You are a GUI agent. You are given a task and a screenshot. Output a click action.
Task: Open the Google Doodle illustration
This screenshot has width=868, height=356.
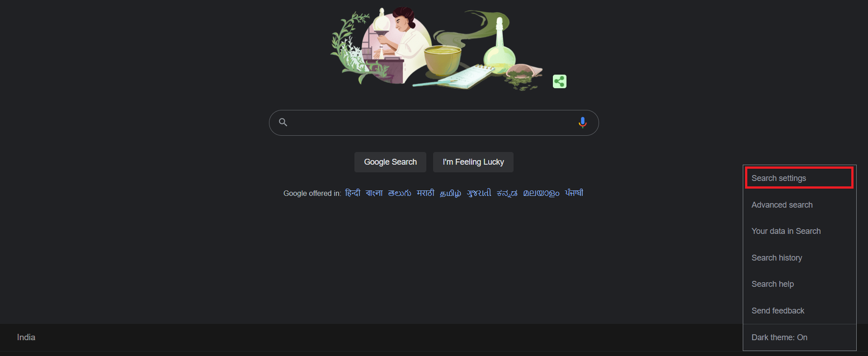coord(436,47)
